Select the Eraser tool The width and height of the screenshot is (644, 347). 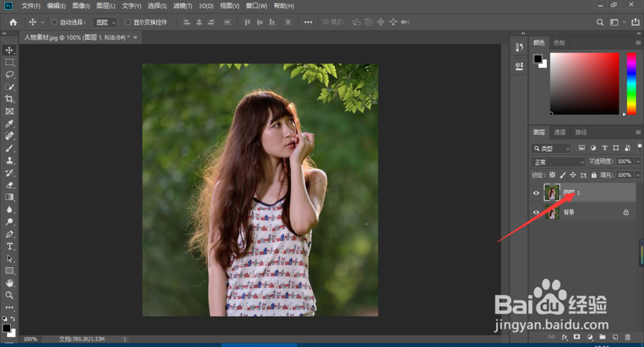click(9, 185)
